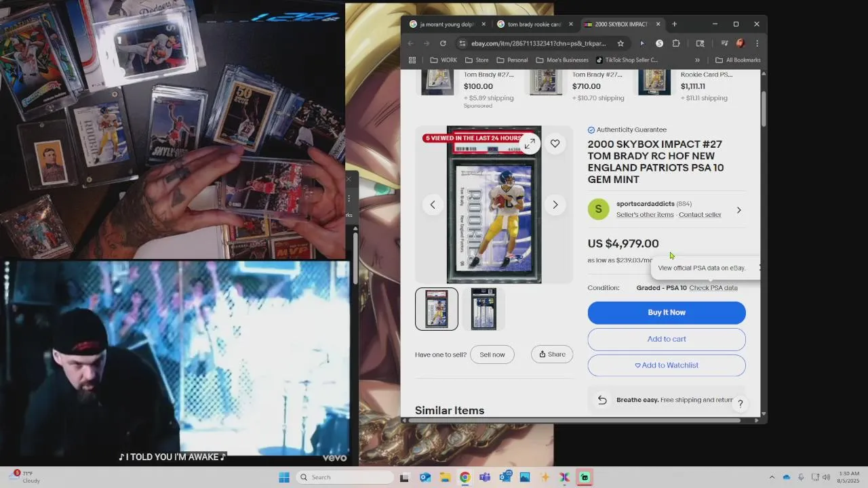Click the Buy It Now button
The width and height of the screenshot is (868, 488).
tap(667, 312)
